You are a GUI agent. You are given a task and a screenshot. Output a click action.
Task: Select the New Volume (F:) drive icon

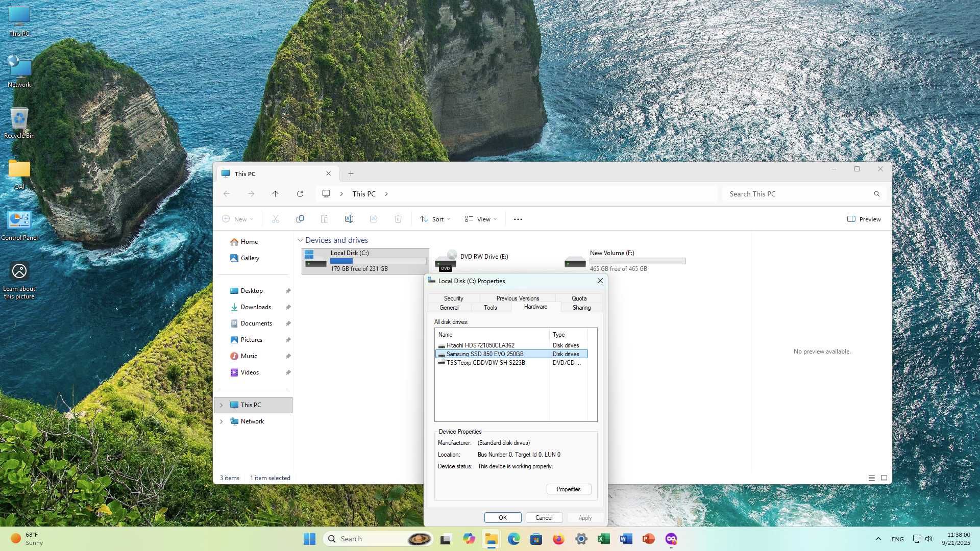[575, 261]
